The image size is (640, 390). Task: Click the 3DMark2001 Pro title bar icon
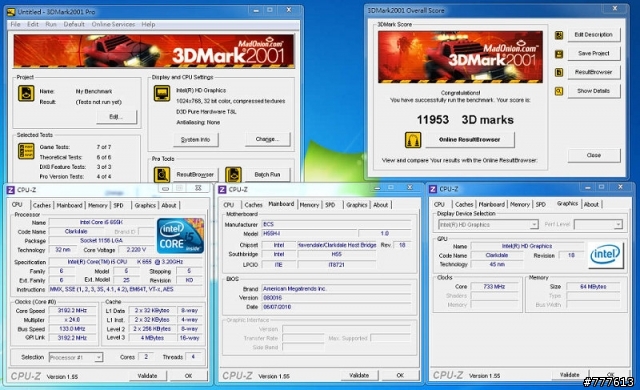[x=11, y=12]
